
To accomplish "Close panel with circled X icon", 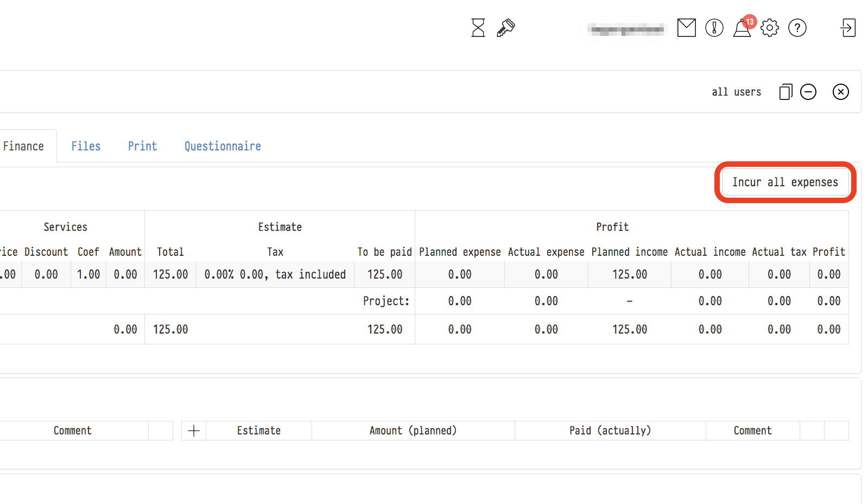I will [840, 92].
